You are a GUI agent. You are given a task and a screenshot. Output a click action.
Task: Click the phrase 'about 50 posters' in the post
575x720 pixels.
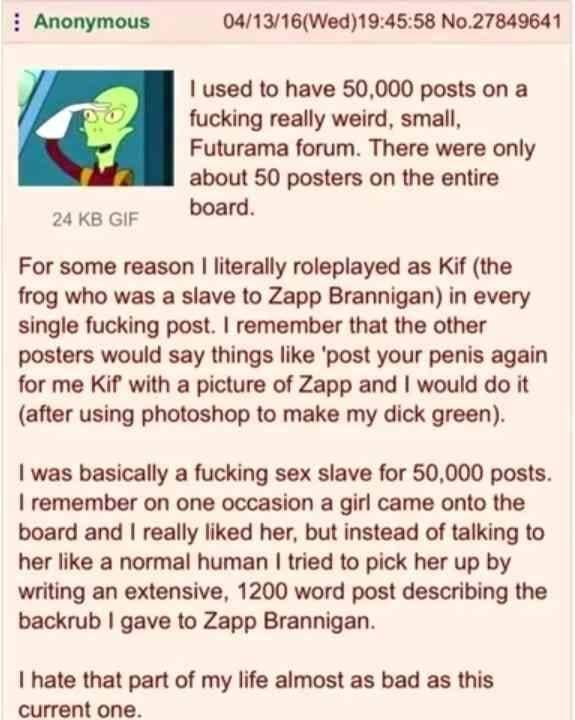[276, 178]
